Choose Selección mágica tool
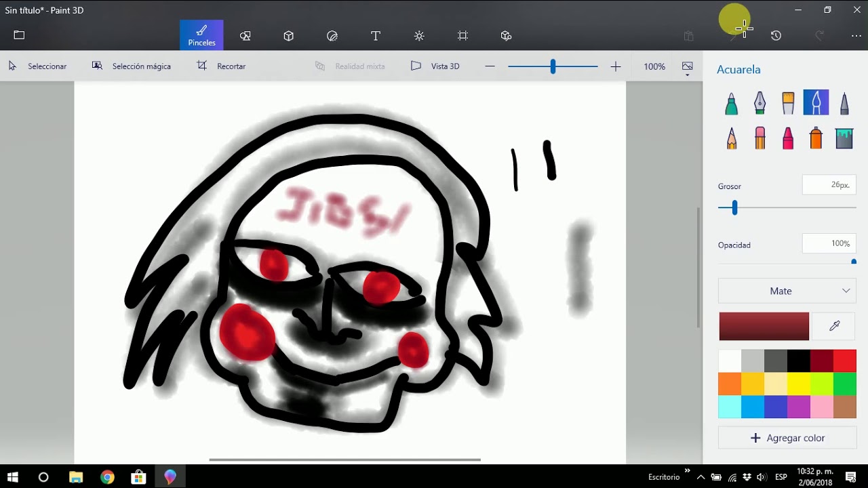The height and width of the screenshot is (488, 868). pyautogui.click(x=132, y=66)
